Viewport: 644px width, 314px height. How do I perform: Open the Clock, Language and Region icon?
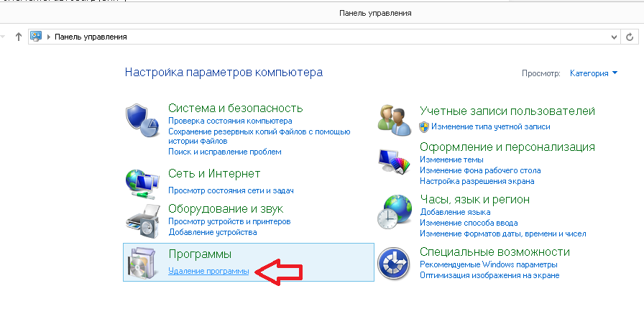click(x=393, y=212)
